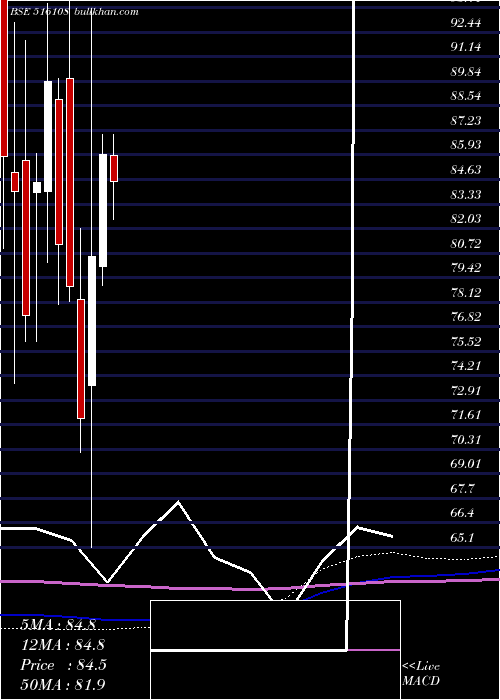Click the 85.93 price axis label

(466, 145)
